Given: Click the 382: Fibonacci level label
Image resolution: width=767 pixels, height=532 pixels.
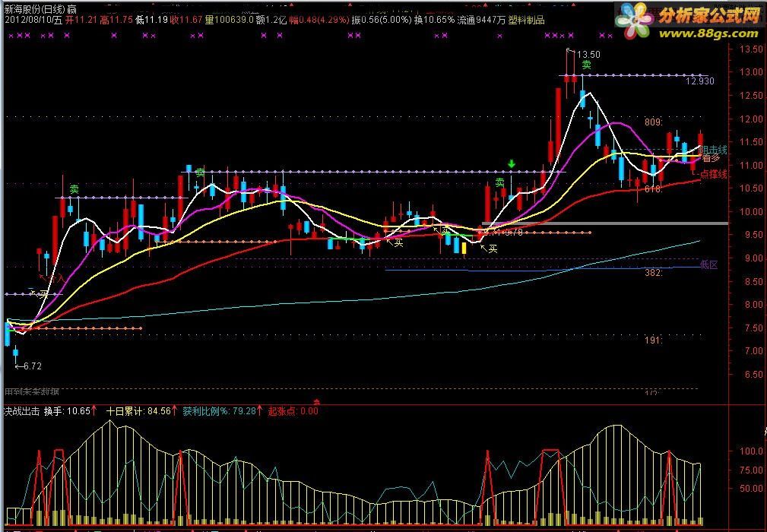Looking at the screenshot, I should (654, 273).
